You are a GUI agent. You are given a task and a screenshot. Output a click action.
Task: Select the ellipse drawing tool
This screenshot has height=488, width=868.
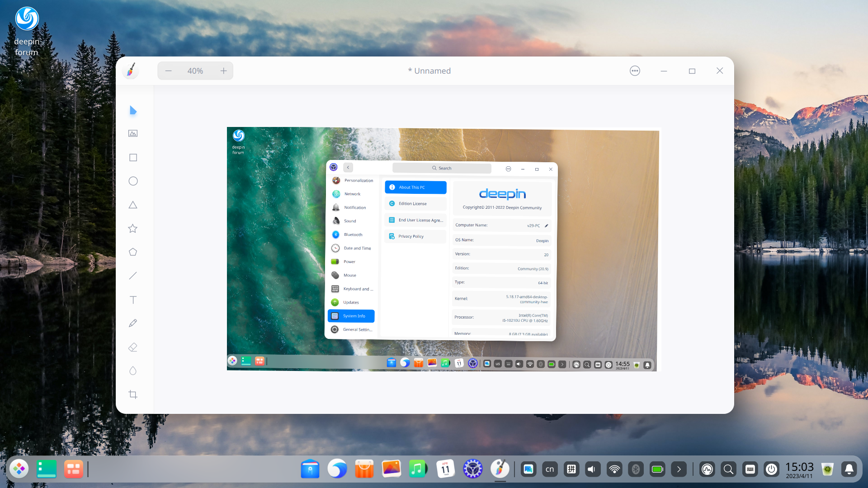[132, 181]
